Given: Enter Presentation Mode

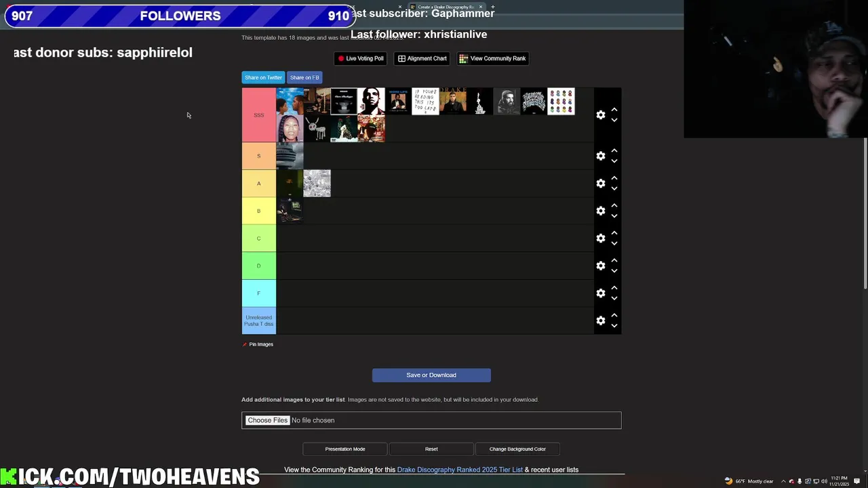Looking at the screenshot, I should pyautogui.click(x=345, y=449).
